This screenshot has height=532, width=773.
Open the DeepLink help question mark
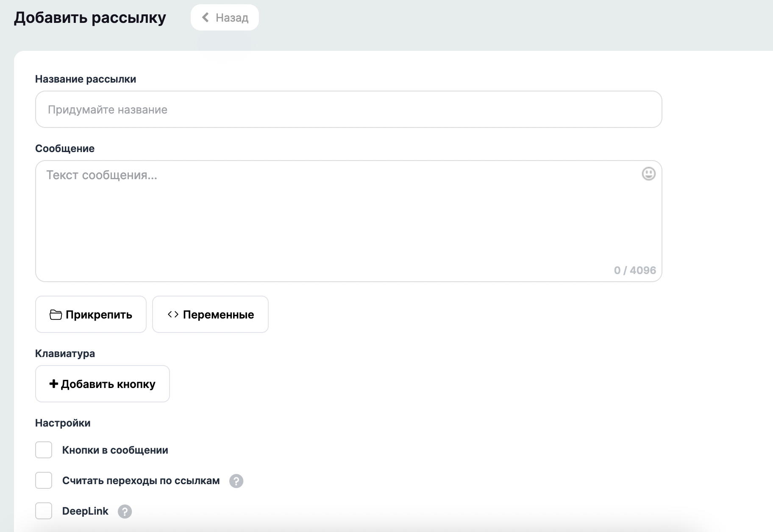point(125,512)
